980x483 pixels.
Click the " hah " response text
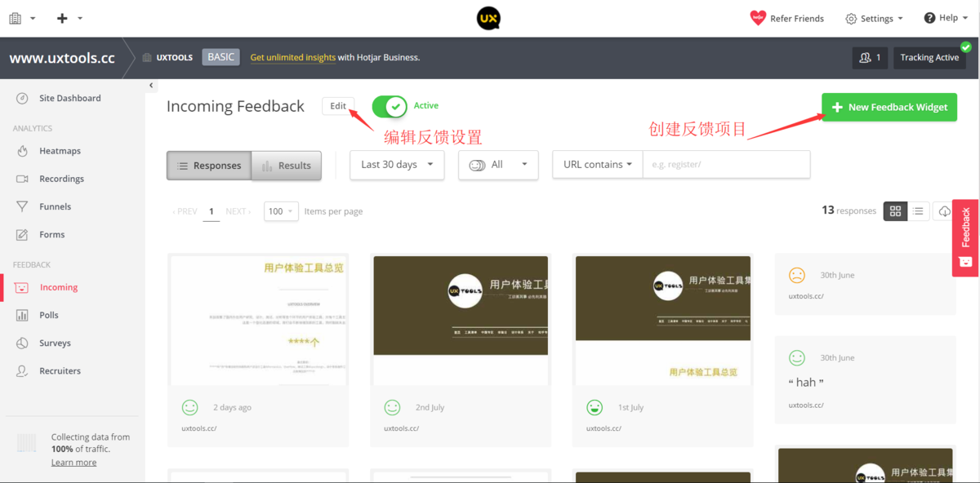(806, 383)
